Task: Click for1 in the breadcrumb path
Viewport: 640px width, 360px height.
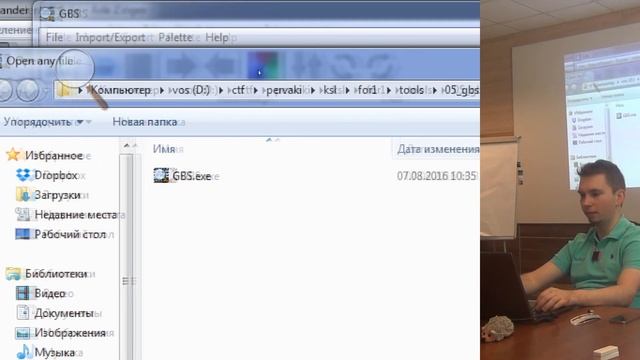Action: [367, 90]
